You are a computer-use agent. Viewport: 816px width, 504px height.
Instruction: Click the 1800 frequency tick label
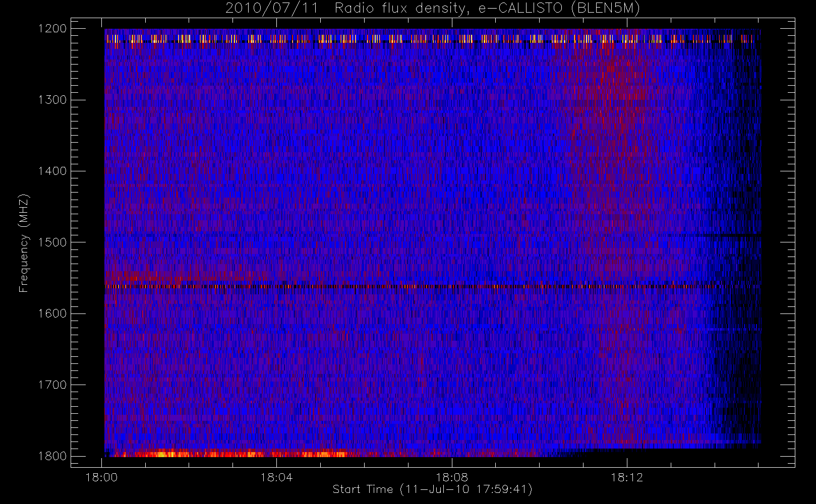52,456
